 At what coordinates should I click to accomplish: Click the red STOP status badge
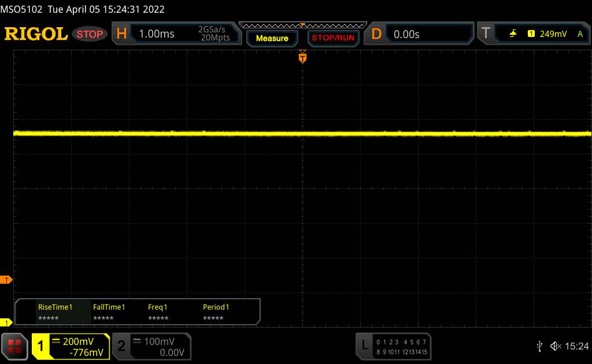point(90,34)
